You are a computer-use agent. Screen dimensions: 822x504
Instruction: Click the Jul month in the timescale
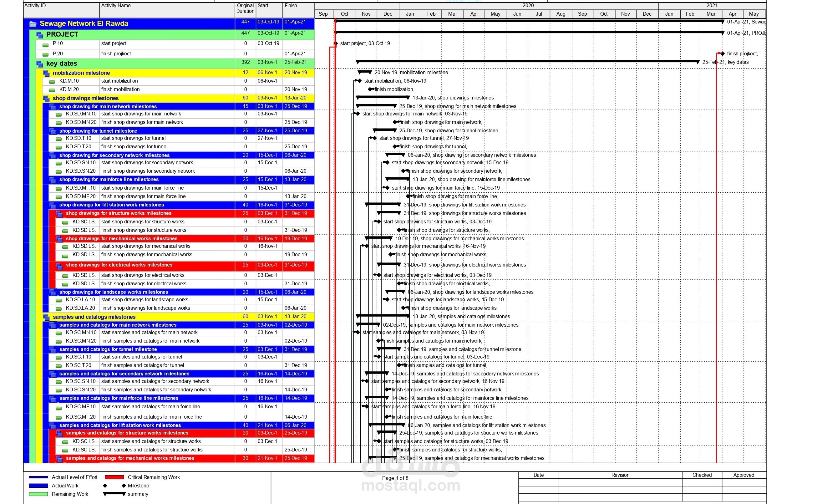[x=539, y=14]
